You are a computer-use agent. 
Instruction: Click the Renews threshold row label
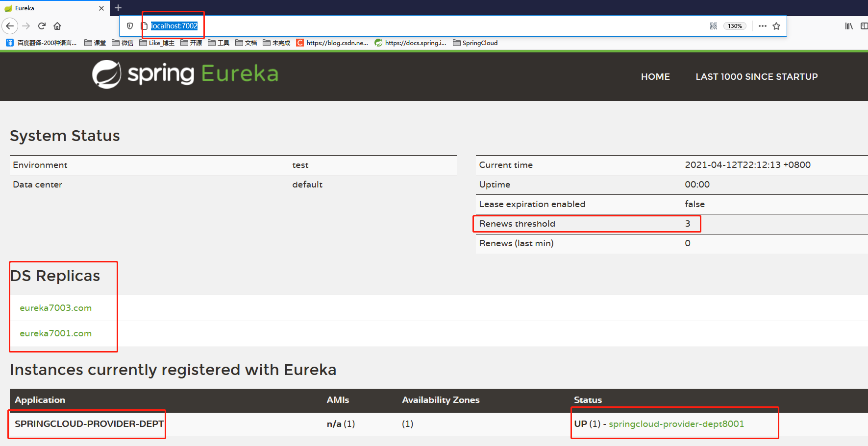pos(517,224)
